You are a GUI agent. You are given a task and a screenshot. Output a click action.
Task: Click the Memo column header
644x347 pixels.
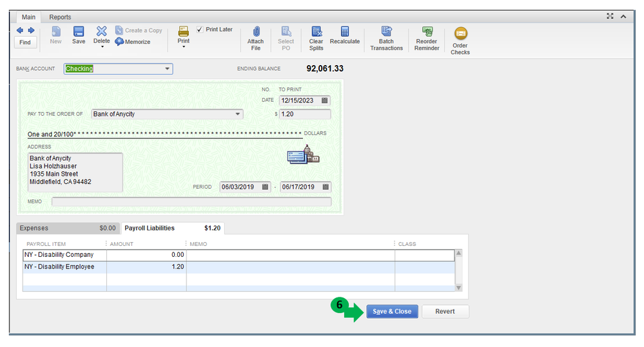[199, 243]
